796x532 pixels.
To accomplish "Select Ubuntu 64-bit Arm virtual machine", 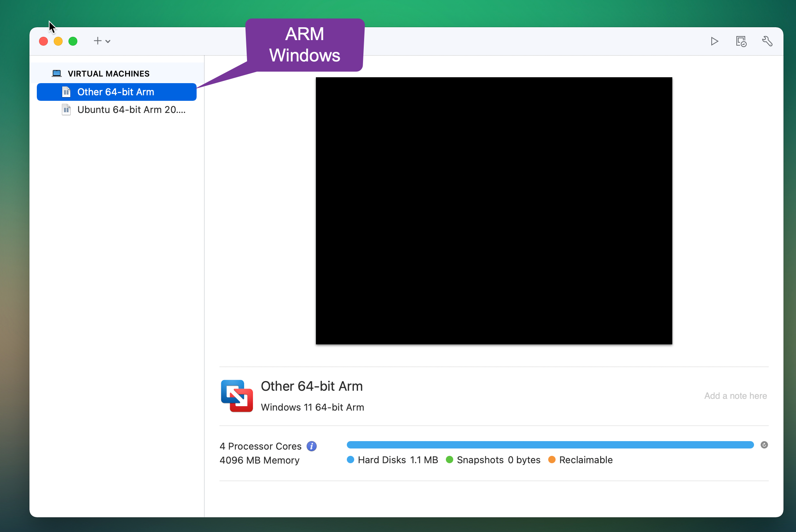I will point(117,110).
